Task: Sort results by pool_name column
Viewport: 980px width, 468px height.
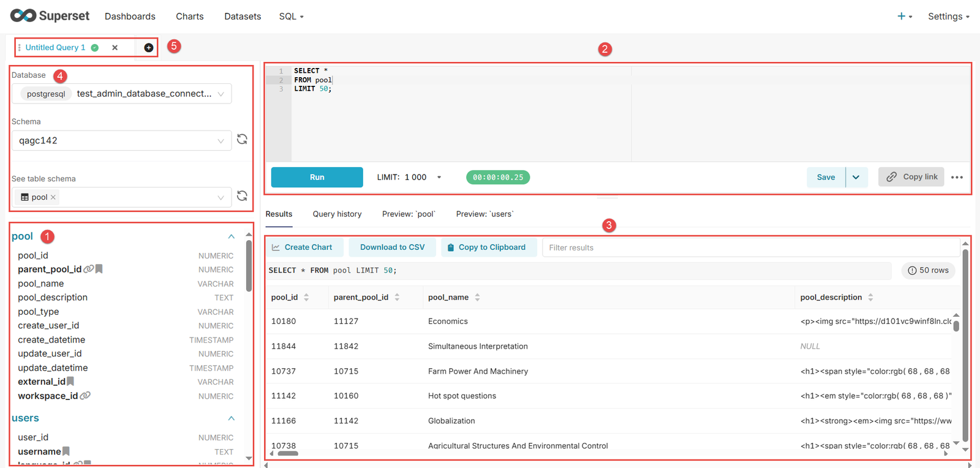Action: tap(477, 298)
